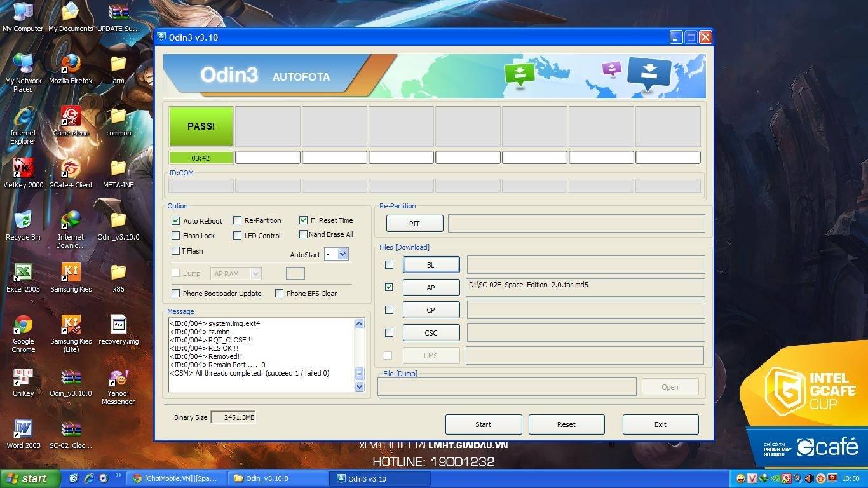The height and width of the screenshot is (488, 868).
Task: Launch Samsung Kies shortcut
Action: [x=71, y=277]
